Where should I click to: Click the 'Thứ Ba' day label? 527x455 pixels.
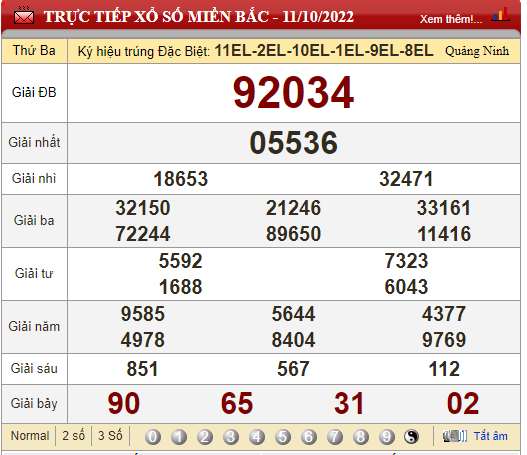(34, 51)
